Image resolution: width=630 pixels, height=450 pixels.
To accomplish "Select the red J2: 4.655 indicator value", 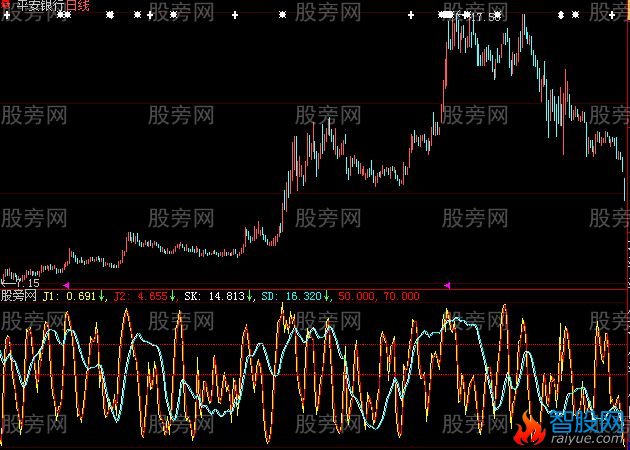I will coord(140,297).
